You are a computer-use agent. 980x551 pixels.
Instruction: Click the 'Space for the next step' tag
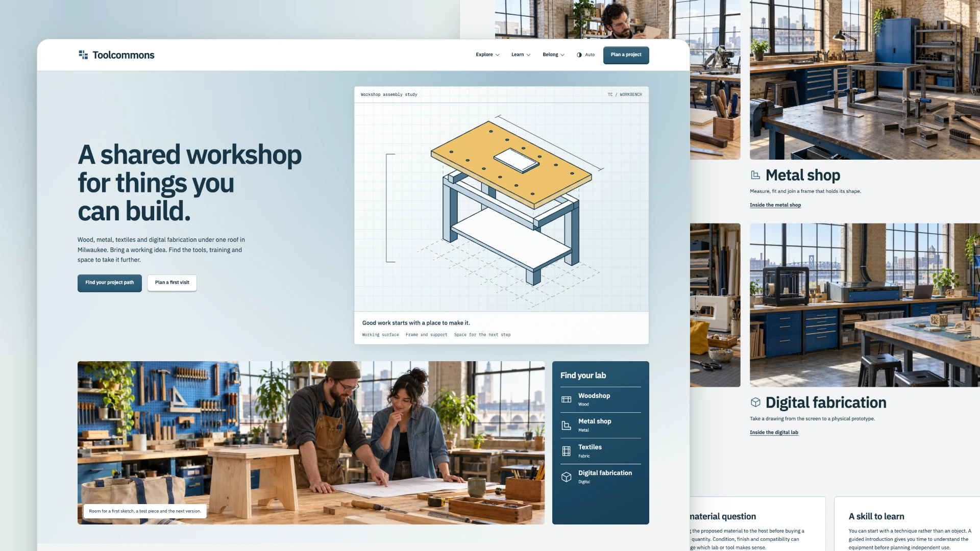coord(482,335)
